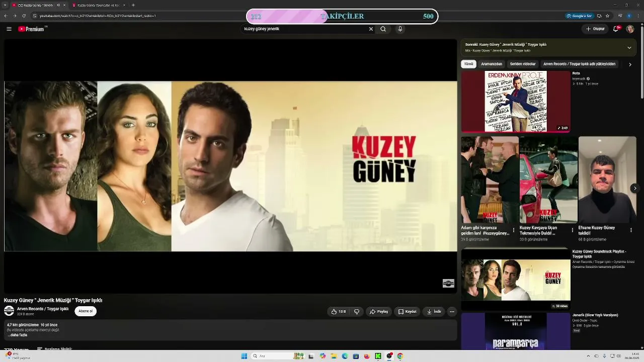Submit search with magnifier icon

[383, 29]
